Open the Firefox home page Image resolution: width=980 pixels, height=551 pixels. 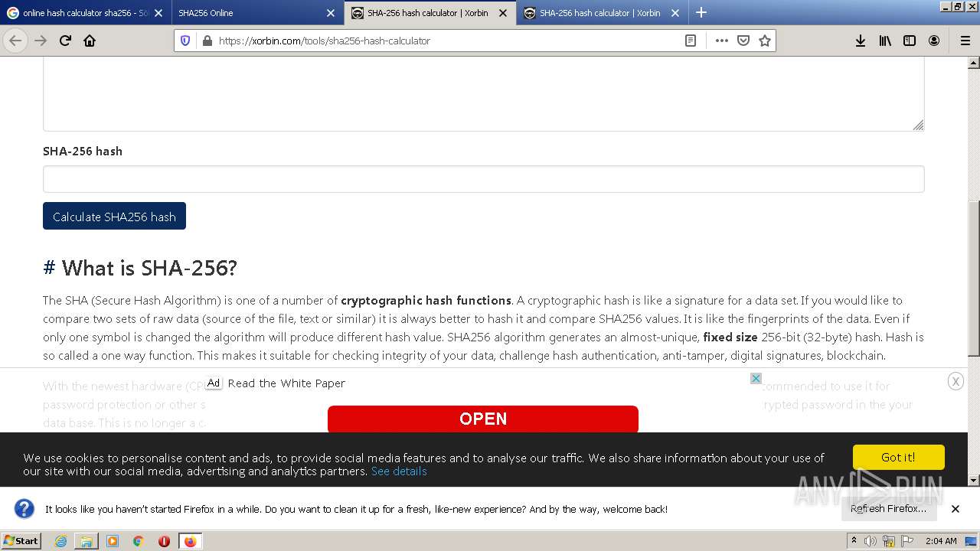click(90, 41)
